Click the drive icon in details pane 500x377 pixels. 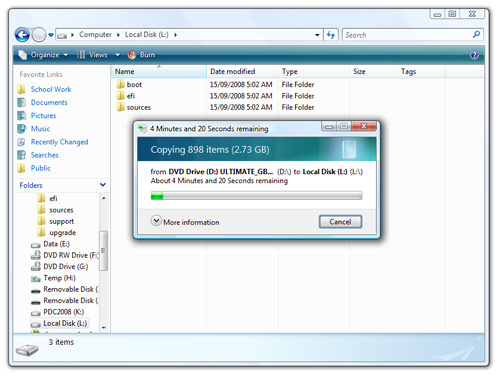coord(27,350)
